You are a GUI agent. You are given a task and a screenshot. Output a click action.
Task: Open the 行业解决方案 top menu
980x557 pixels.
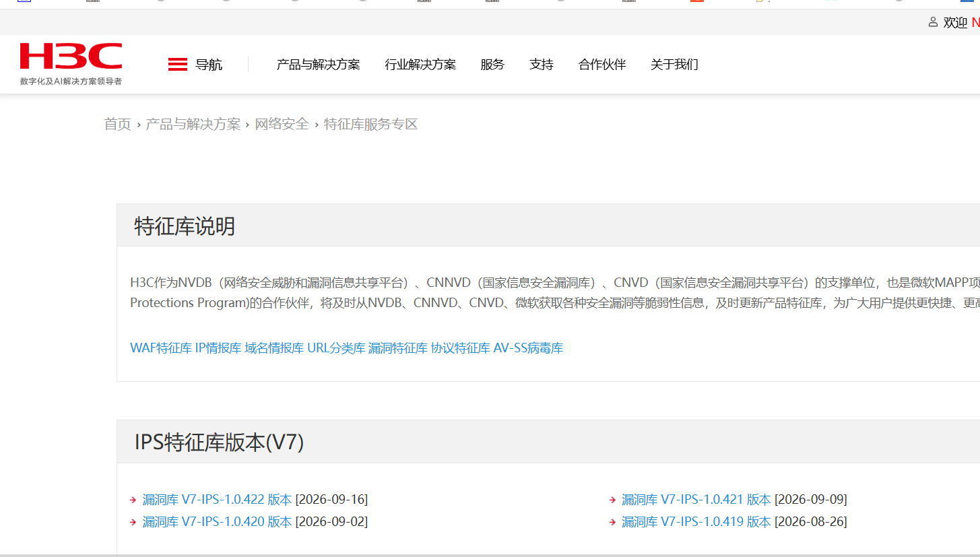(420, 65)
